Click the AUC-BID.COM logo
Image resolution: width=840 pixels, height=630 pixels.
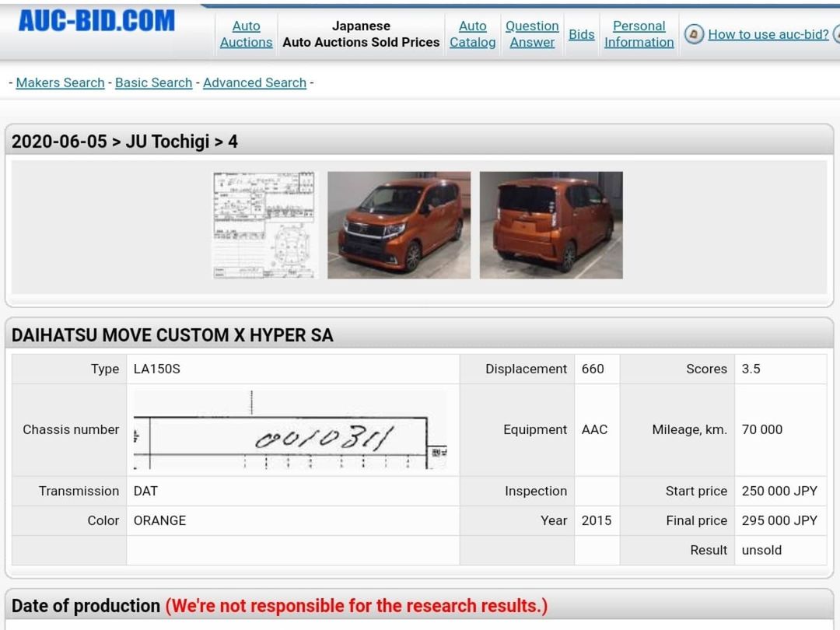click(96, 22)
